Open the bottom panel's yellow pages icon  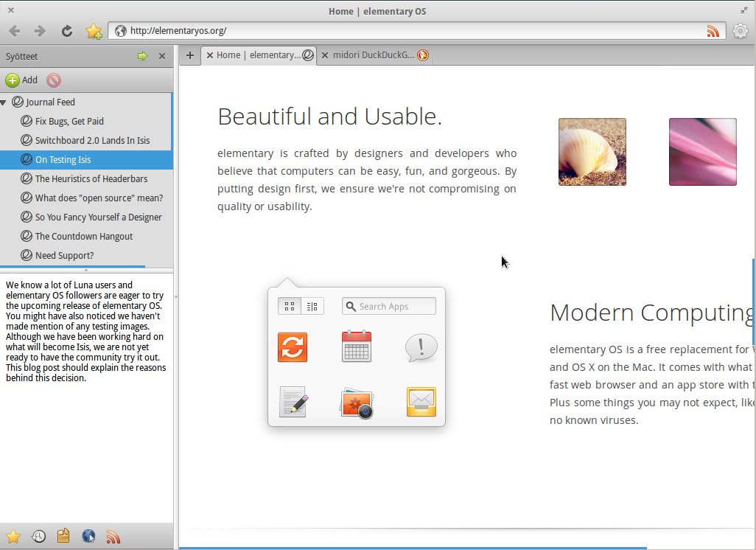coord(63,535)
